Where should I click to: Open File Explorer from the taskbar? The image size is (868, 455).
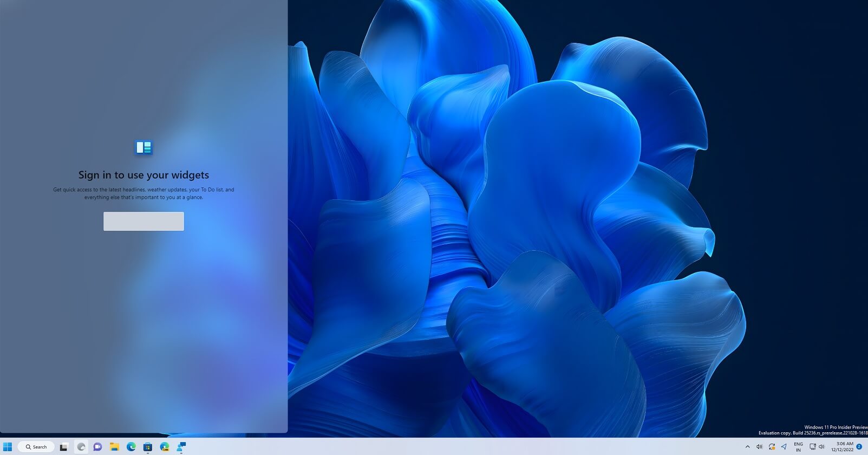point(114,447)
